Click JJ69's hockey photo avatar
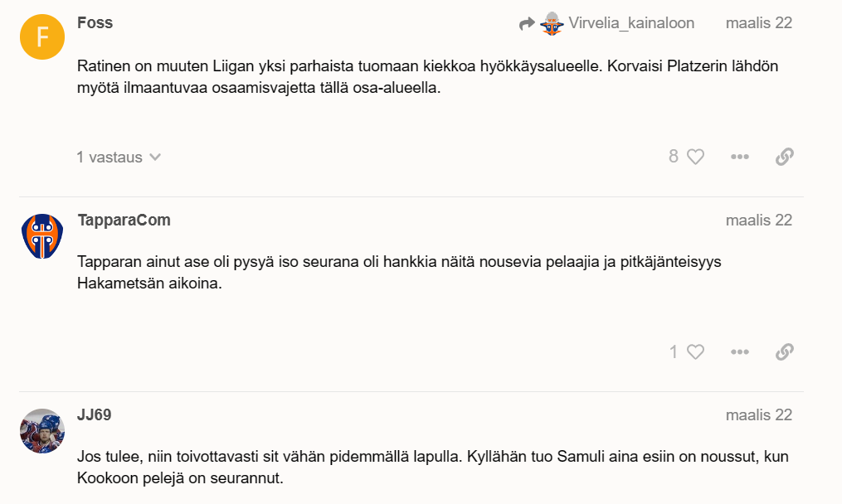This screenshot has height=504, width=842. tap(42, 431)
